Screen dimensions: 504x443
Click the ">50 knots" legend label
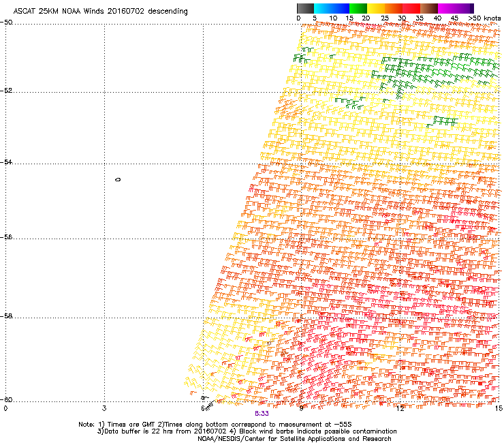484,18
